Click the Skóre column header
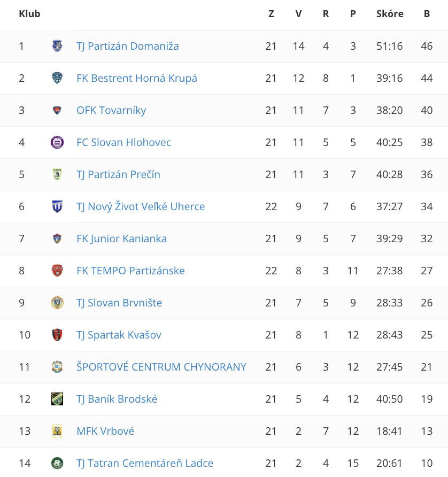 (x=390, y=14)
